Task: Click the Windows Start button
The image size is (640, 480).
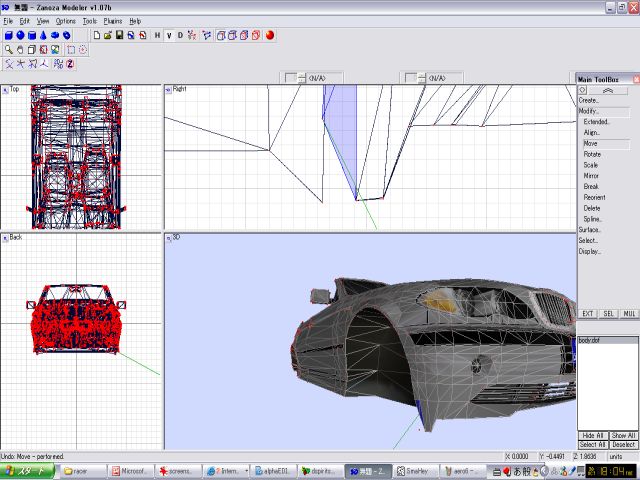Action: (x=28, y=470)
